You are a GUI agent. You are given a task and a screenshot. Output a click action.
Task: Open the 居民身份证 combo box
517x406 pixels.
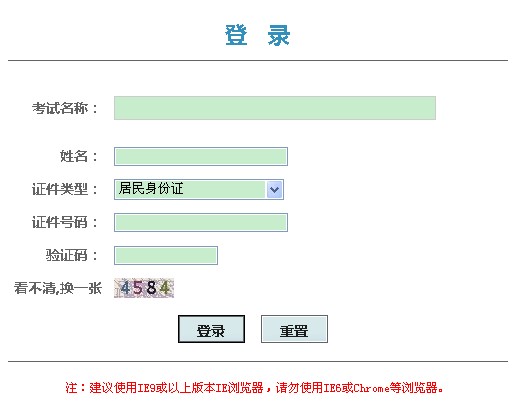(199, 189)
